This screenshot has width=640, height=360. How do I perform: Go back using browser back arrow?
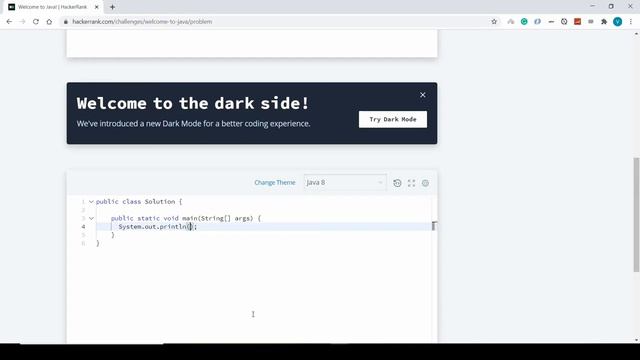tap(9, 22)
